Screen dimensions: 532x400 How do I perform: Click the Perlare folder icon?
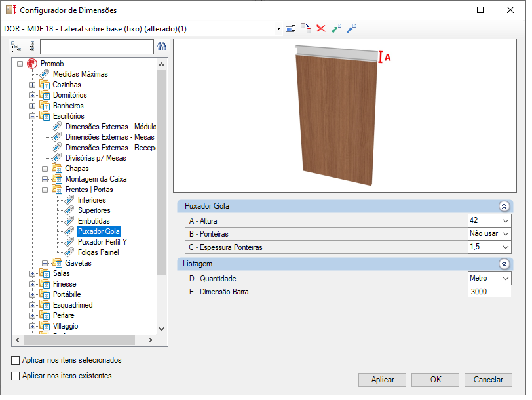[45, 315]
